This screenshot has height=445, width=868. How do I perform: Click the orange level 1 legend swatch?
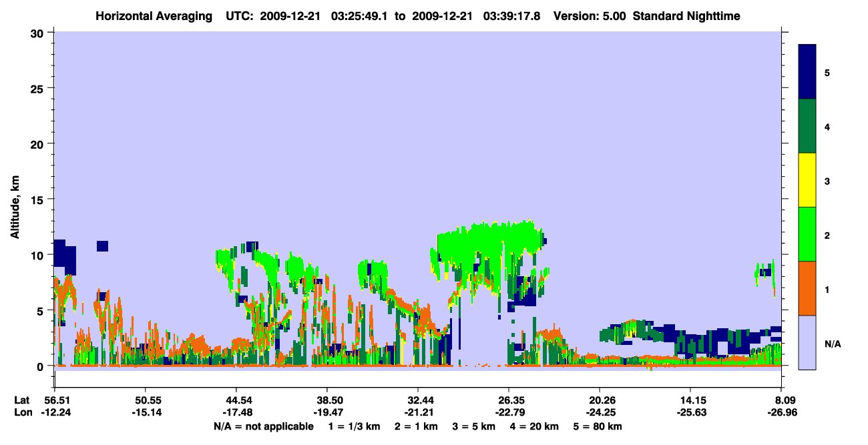pos(807,288)
